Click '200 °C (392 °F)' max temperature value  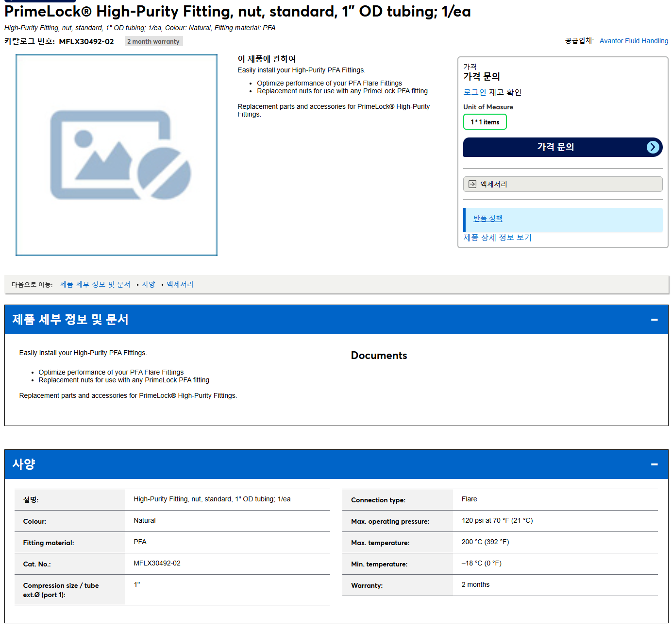(485, 542)
